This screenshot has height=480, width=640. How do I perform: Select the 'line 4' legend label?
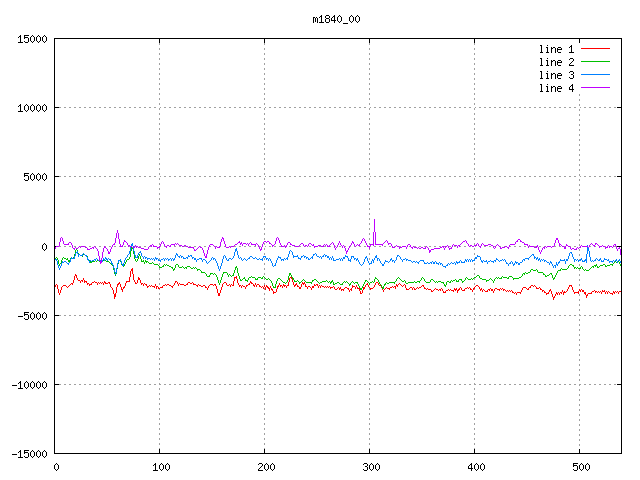click(556, 88)
